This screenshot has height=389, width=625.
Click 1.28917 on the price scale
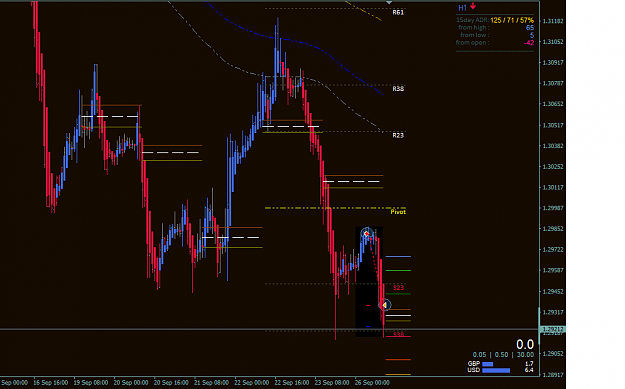pyautogui.click(x=553, y=375)
